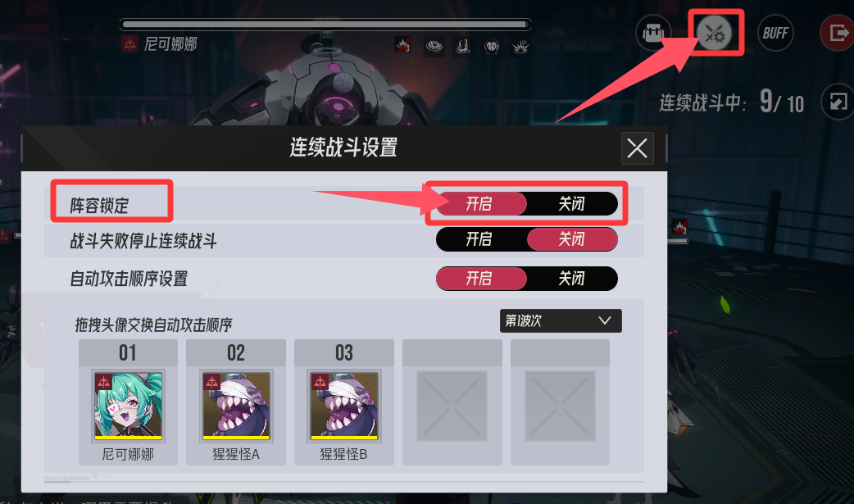
Task: Close the 连续战斗设置 dialog
Action: coord(638,148)
